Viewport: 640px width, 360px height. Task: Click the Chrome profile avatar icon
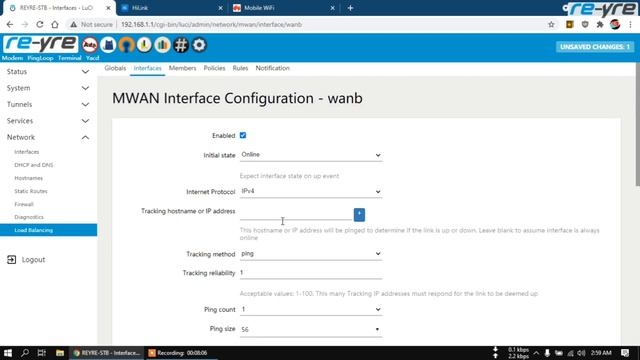(x=615, y=24)
